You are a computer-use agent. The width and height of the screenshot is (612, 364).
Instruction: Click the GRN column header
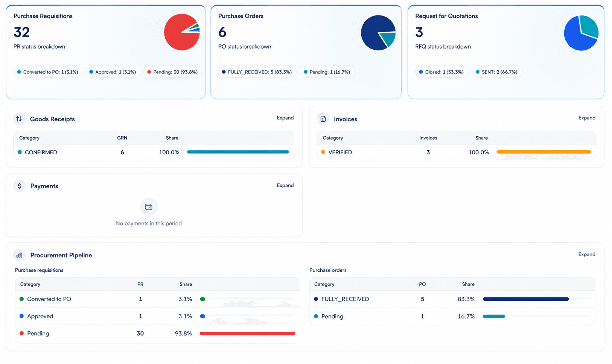pyautogui.click(x=122, y=138)
